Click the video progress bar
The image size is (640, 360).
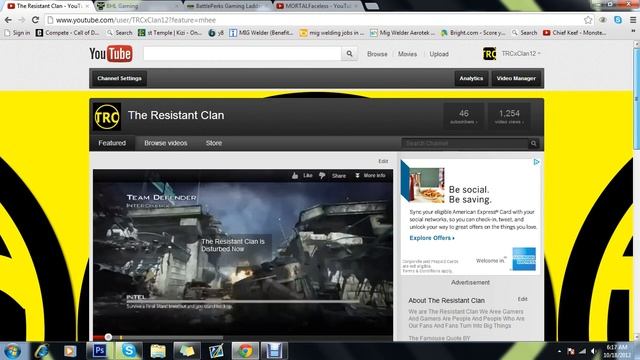point(242,338)
